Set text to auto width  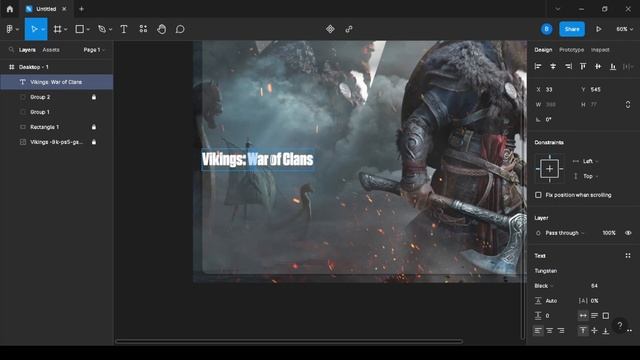click(x=583, y=316)
